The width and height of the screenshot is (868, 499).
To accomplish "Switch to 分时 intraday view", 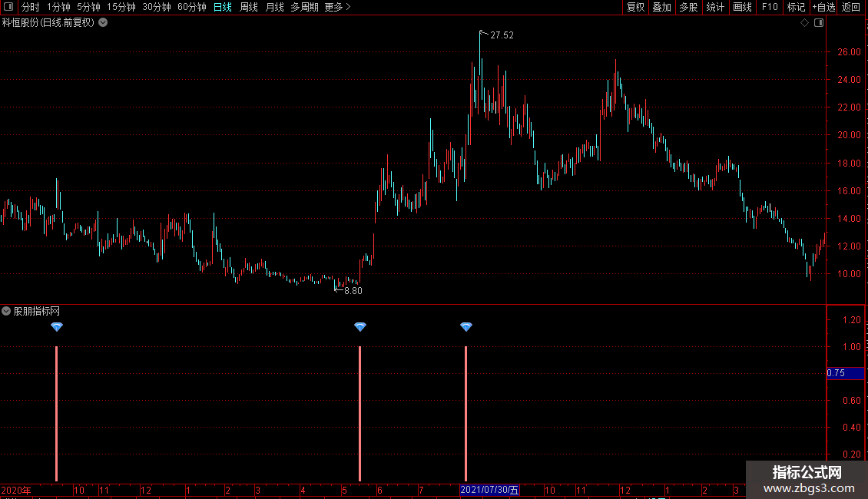I will [31, 7].
